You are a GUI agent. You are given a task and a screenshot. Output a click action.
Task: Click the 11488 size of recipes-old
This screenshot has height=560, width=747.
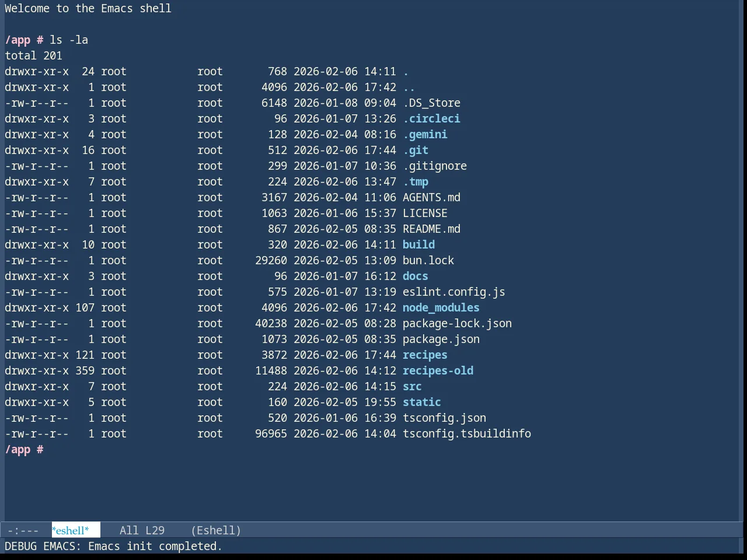click(x=271, y=370)
